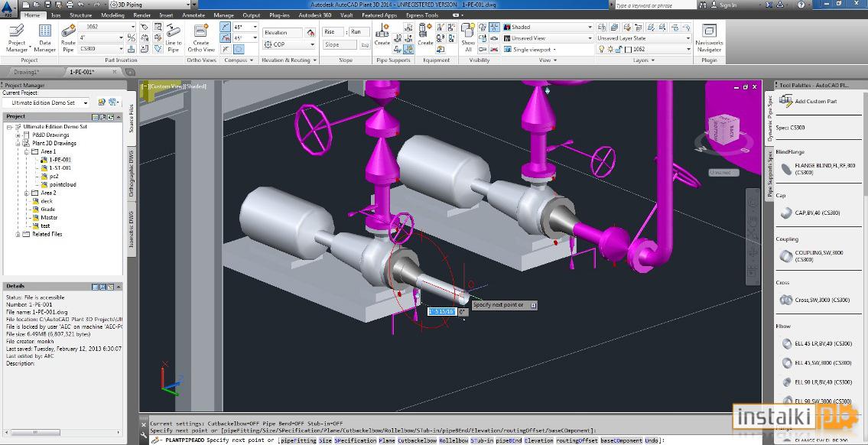This screenshot has height=445, width=868.
Task: Select the Cross,SW,3000 part icon
Action: click(x=785, y=300)
